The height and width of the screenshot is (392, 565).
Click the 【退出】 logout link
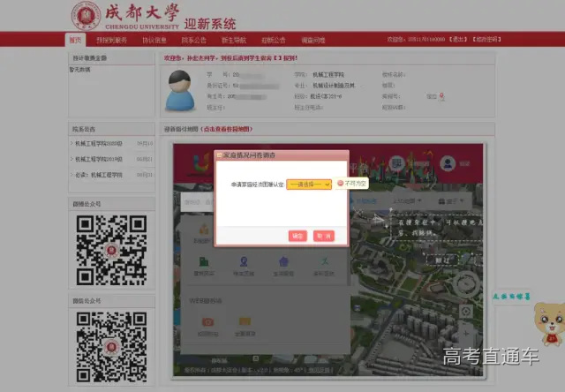pyautogui.click(x=458, y=39)
